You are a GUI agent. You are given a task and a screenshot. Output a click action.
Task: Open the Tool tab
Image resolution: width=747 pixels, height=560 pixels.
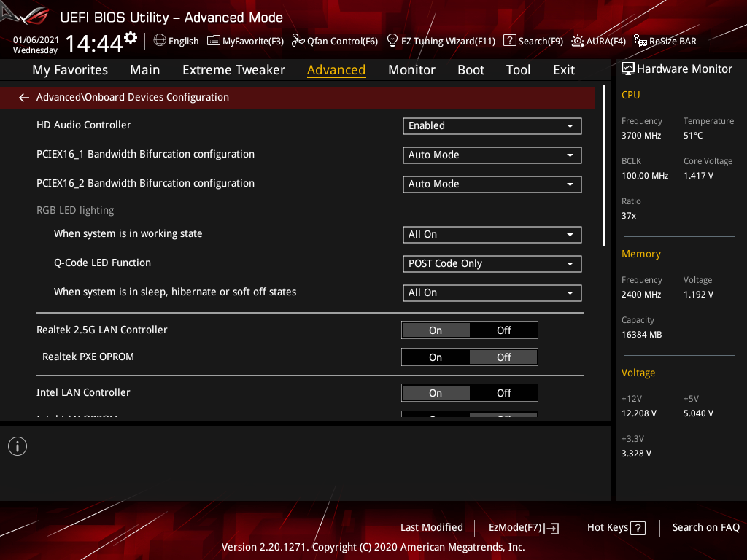(518, 70)
